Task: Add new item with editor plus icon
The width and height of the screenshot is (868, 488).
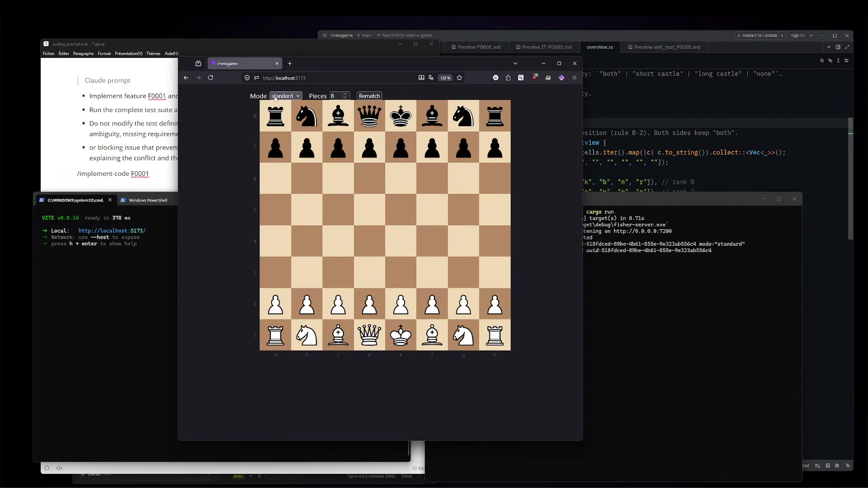Action: tap(829, 47)
